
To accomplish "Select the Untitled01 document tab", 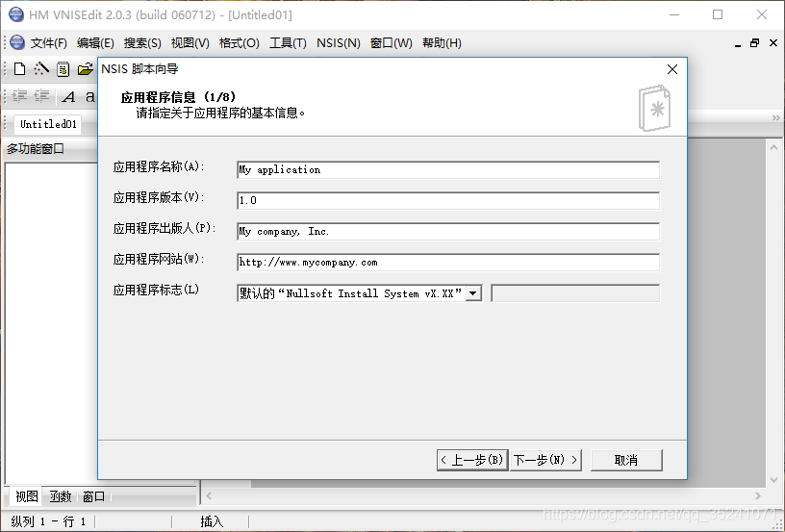I will click(48, 124).
